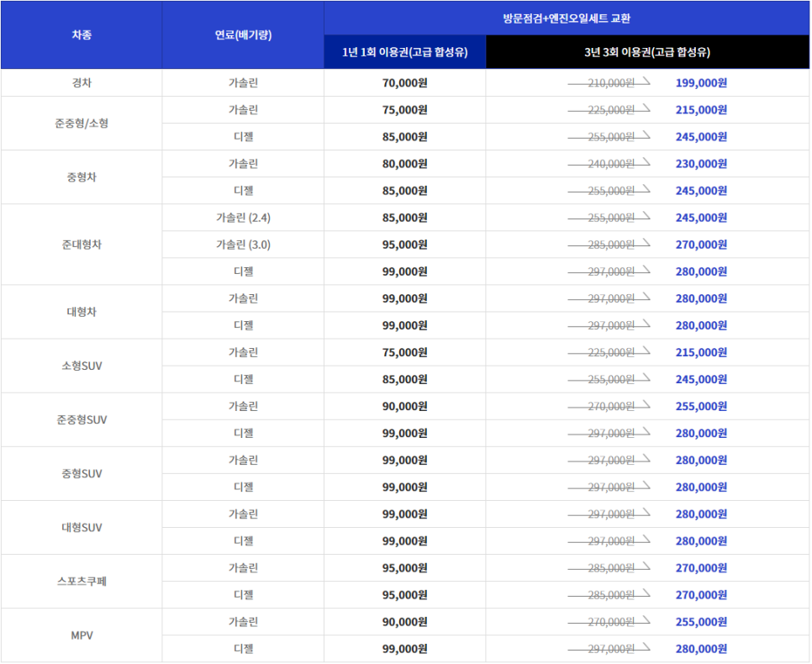
Task: Click the 가솔린 cell under 중형SUV
Action: click(243, 460)
